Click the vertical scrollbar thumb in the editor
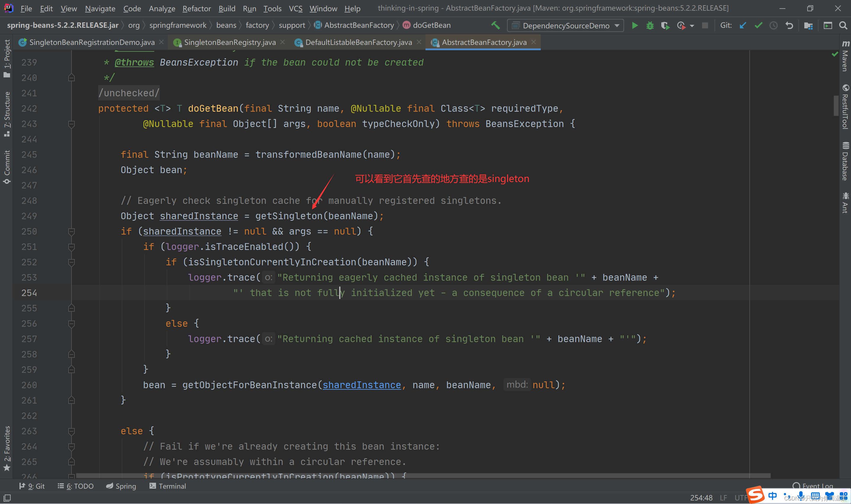 click(x=836, y=106)
